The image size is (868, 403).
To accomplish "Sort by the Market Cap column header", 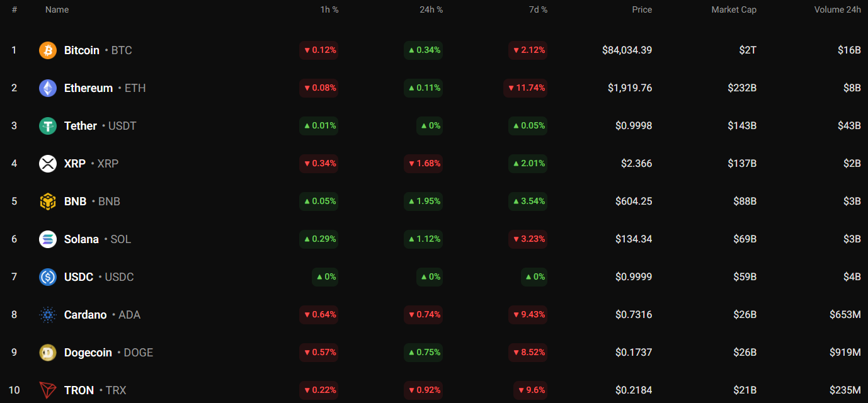I will pos(734,10).
